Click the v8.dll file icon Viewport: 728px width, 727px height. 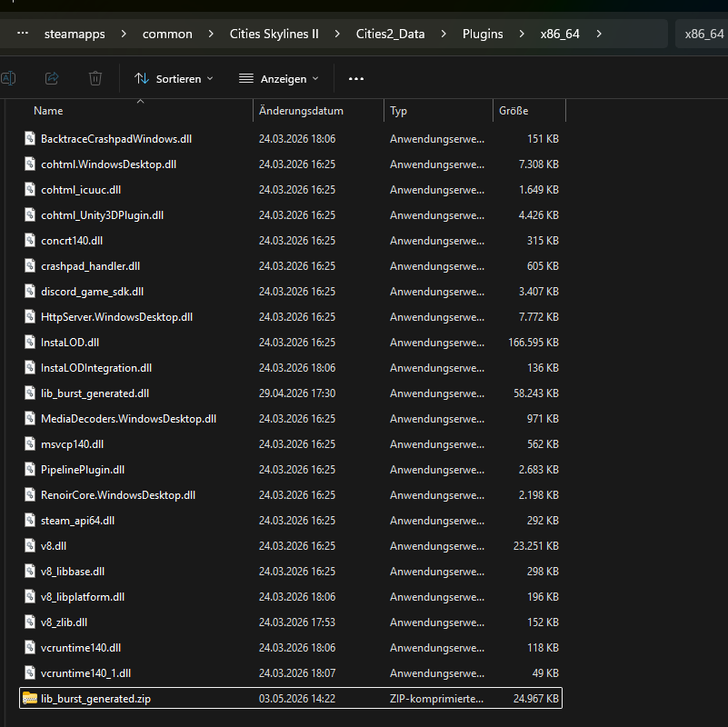tap(30, 545)
